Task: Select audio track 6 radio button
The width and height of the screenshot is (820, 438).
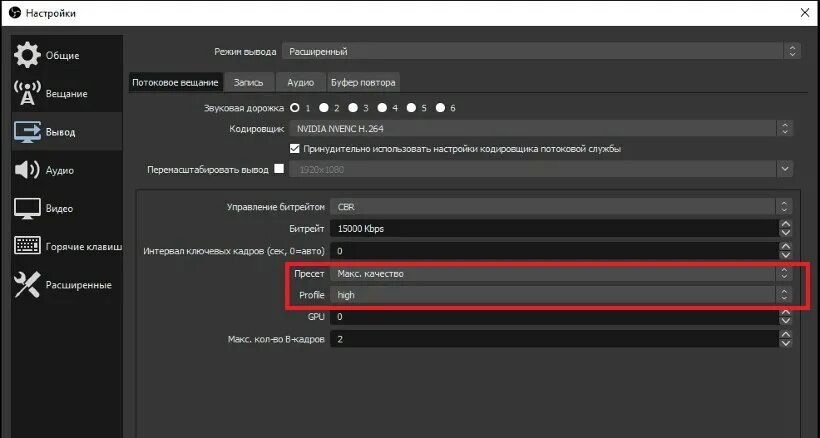Action: tap(440, 108)
